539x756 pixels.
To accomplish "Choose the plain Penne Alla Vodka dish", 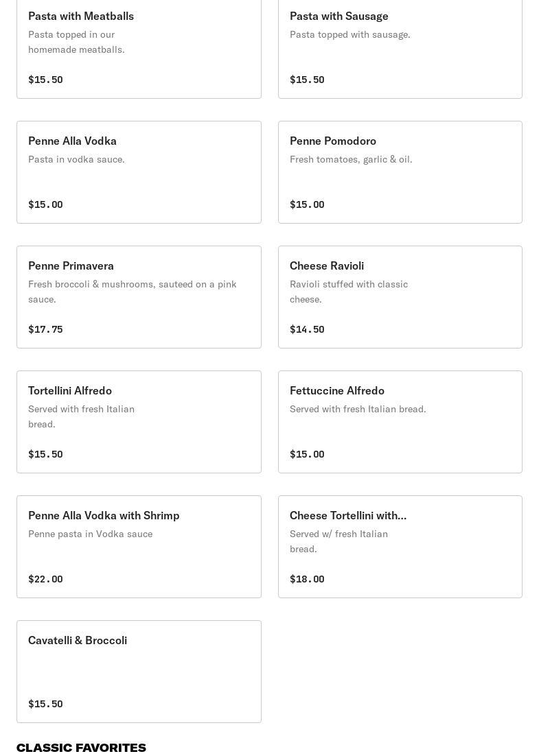I will (x=139, y=172).
